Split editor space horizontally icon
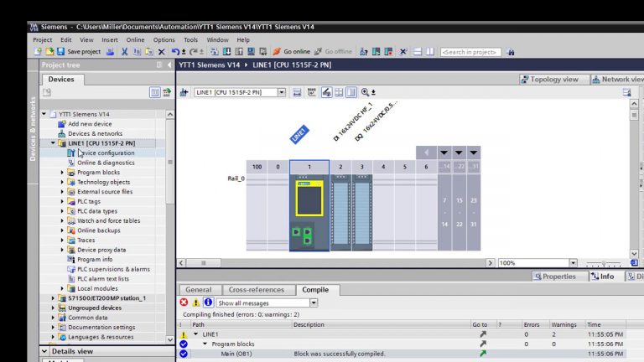The image size is (644, 362). [418, 52]
